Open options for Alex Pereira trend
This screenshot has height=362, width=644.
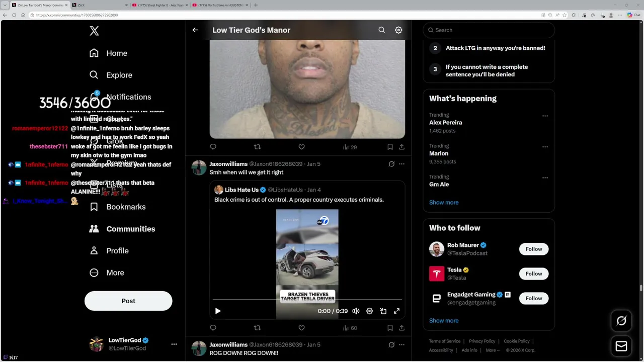[x=545, y=116]
